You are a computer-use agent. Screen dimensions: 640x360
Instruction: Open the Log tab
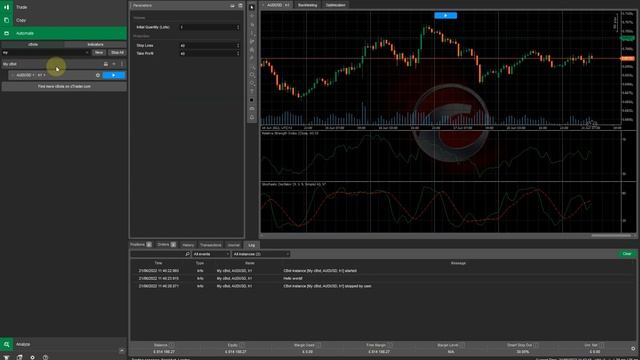tap(251, 245)
